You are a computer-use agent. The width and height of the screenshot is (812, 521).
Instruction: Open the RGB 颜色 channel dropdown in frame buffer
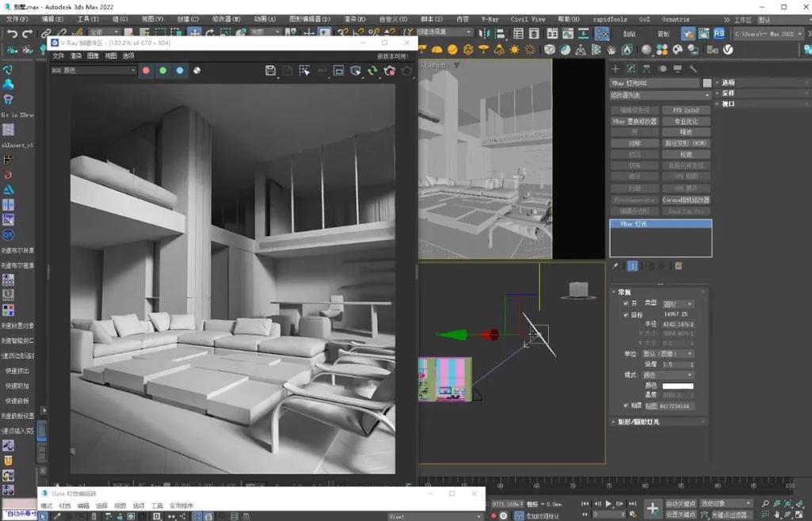coord(95,70)
